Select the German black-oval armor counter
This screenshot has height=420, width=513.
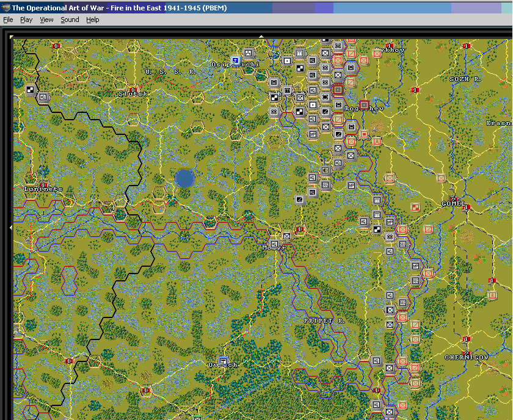click(x=325, y=97)
